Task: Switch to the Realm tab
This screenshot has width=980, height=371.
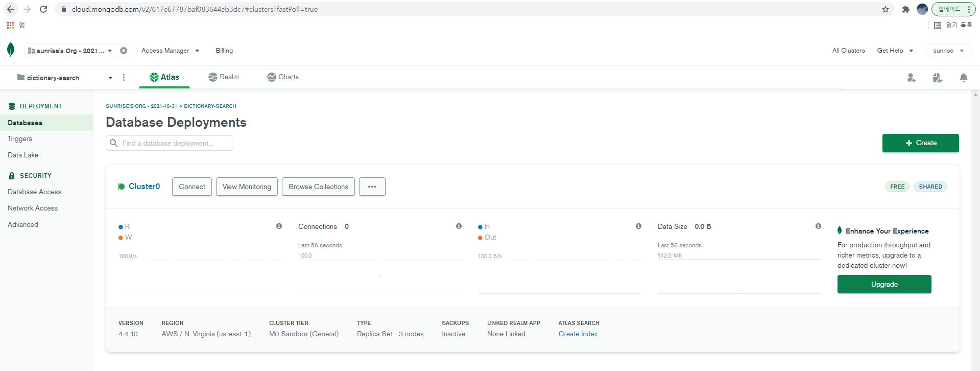Action: pyautogui.click(x=224, y=77)
